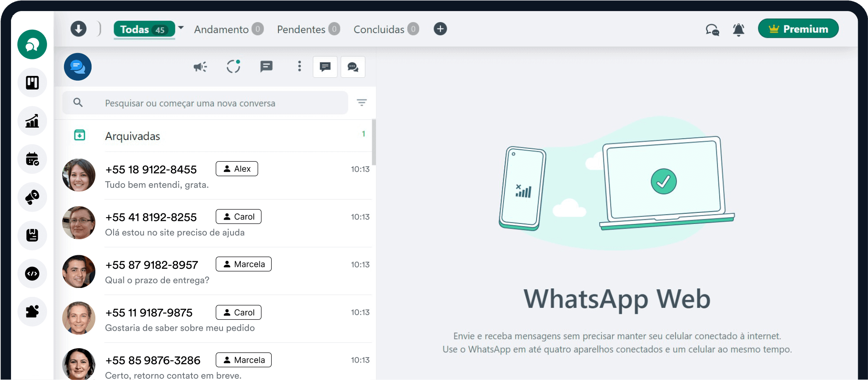Click the megaphone broadcast icon in chat toolbar
Screen dimensions: 868x380
[x=200, y=67]
